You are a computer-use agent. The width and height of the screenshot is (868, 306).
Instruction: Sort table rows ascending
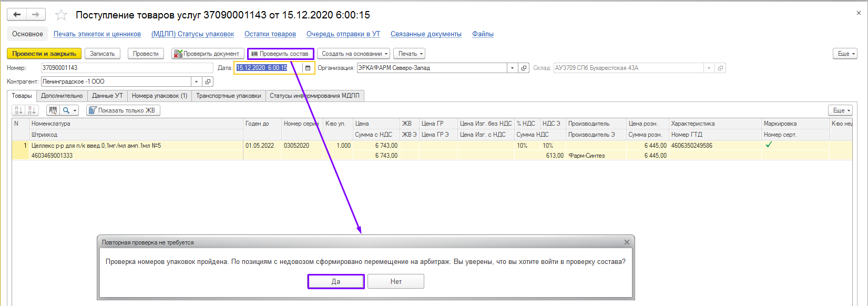coord(19,110)
